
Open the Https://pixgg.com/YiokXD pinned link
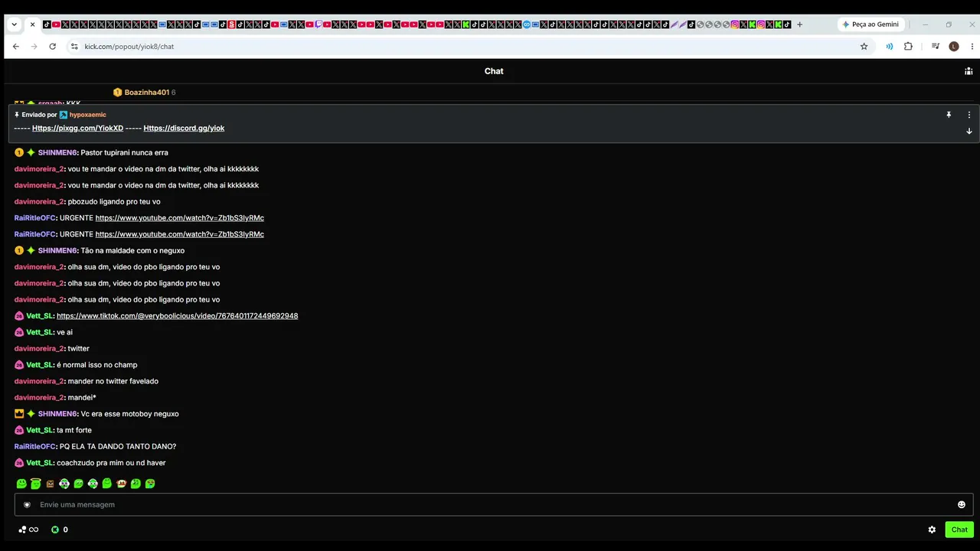coord(77,128)
